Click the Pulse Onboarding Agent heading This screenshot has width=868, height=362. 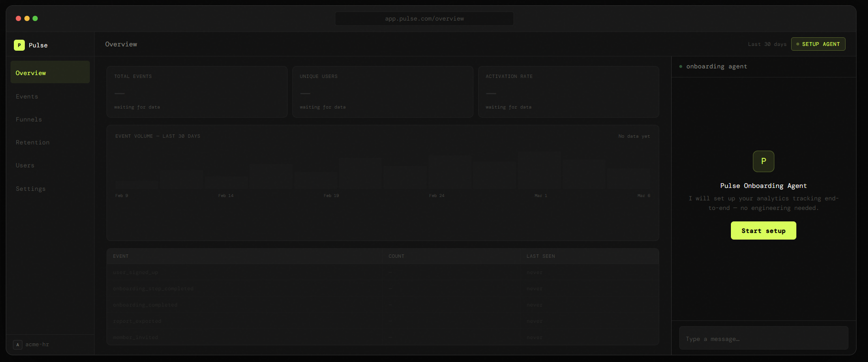(763, 186)
